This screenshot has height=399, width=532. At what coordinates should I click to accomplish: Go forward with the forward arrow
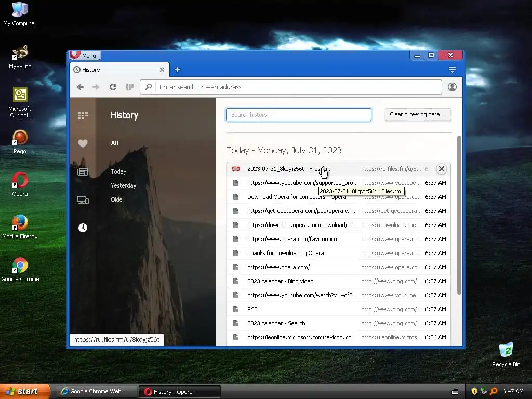click(x=96, y=87)
